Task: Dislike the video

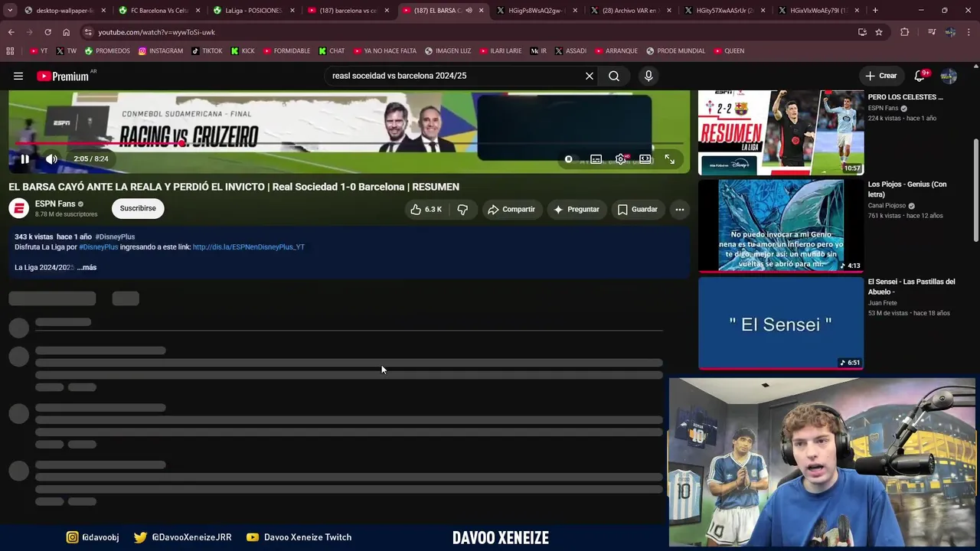Action: point(462,209)
